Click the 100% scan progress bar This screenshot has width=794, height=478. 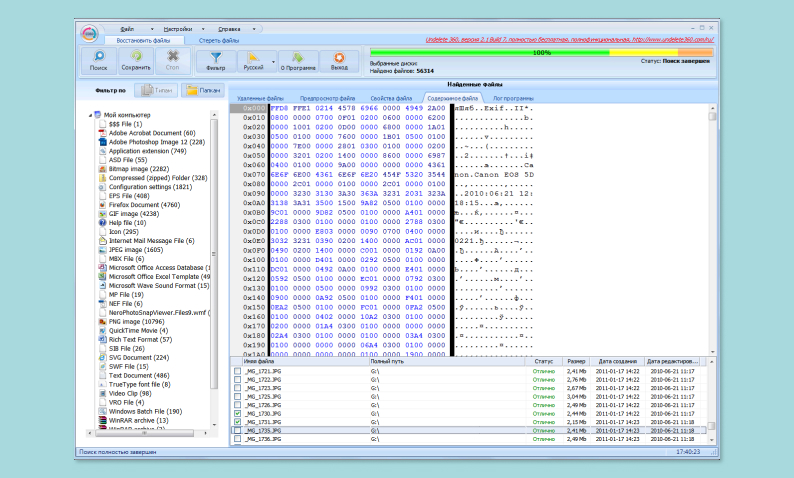[541, 52]
